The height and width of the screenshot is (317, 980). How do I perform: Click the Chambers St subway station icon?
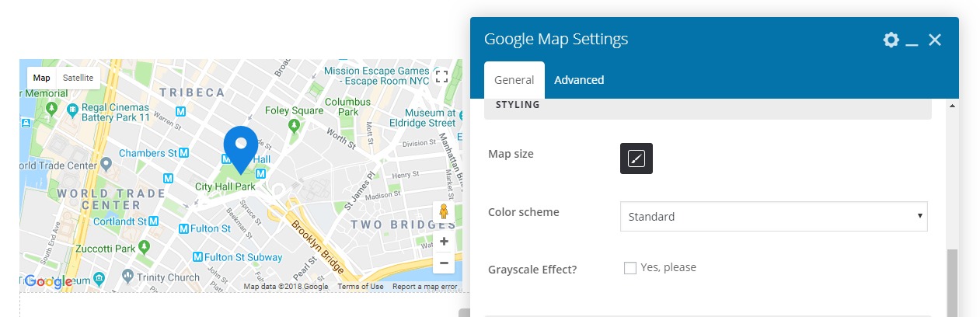click(x=183, y=154)
